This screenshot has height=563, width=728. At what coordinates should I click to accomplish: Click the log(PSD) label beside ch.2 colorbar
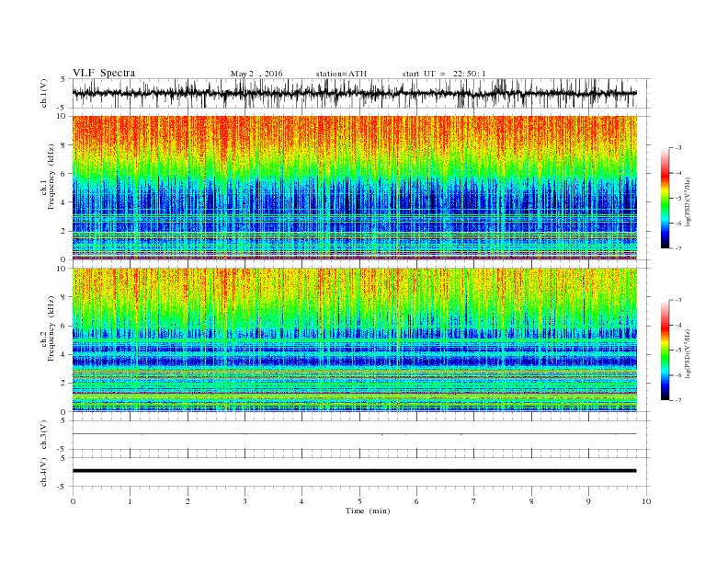[688, 353]
